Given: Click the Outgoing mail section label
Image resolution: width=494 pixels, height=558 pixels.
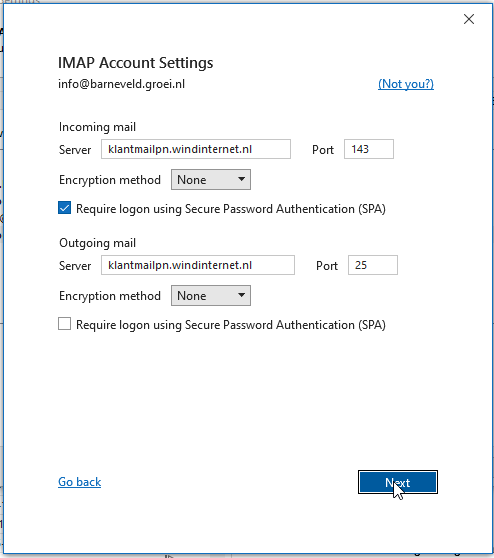Looking at the screenshot, I should (x=98, y=243).
